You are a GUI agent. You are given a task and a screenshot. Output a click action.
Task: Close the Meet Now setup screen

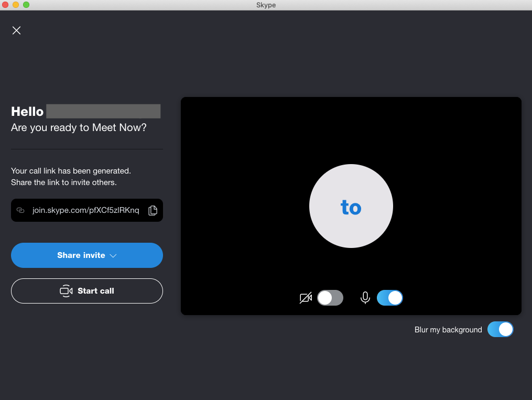pos(16,30)
